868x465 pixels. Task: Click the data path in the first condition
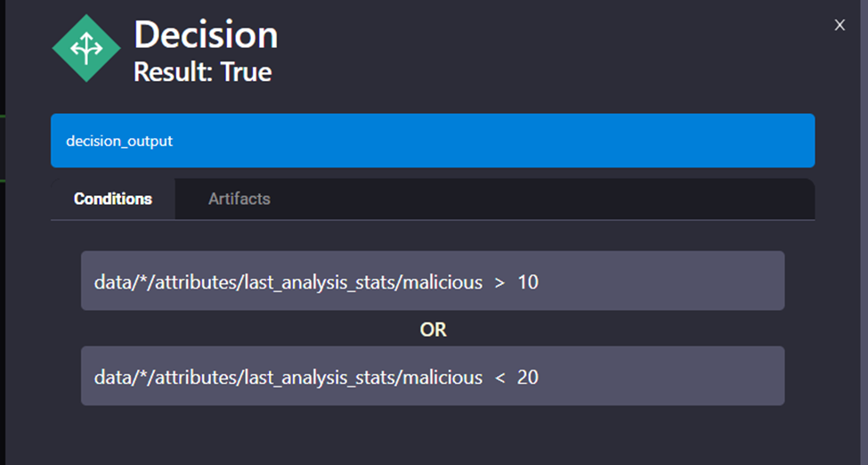[x=288, y=282]
